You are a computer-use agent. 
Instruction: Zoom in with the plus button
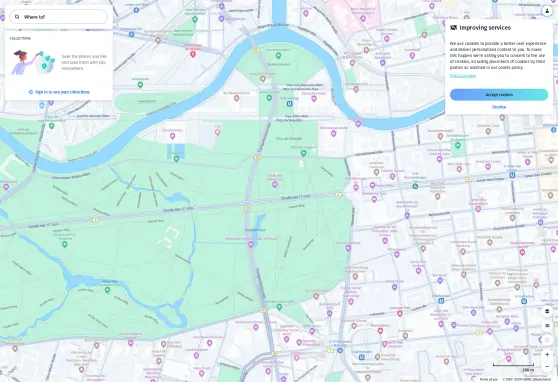(x=547, y=355)
